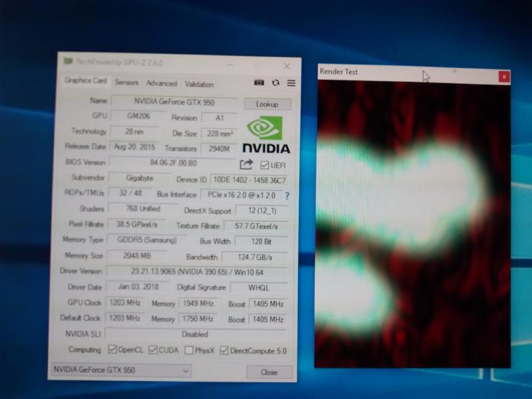Click the Bus Width value 128 Bit
Viewport: 532px width, 399px height.
point(261,241)
